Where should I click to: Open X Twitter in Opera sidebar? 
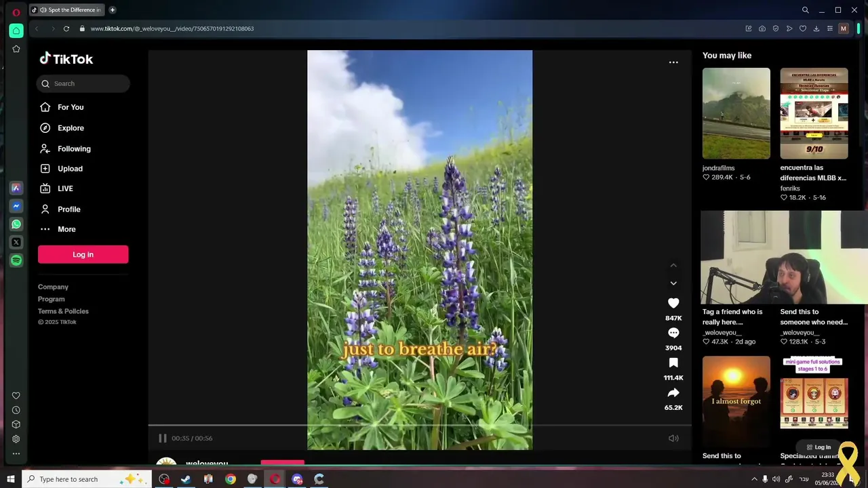pos(16,242)
